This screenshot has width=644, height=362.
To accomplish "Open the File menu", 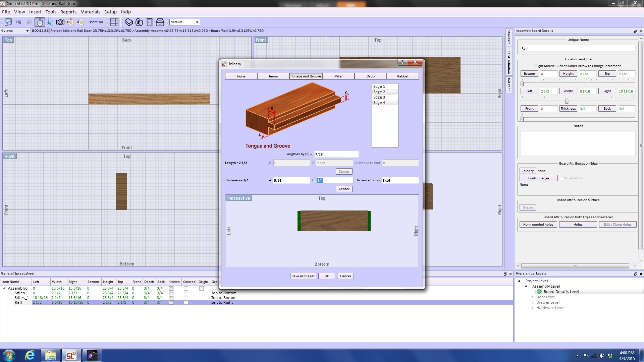I will pyautogui.click(x=6, y=12).
